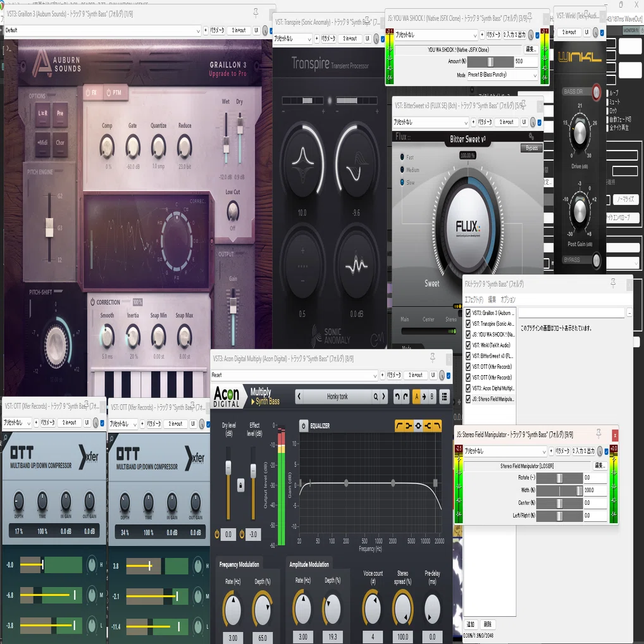The image size is (644, 644).
Task: Toggle Graillon CORRECTION power switch
Action: pos(93,302)
